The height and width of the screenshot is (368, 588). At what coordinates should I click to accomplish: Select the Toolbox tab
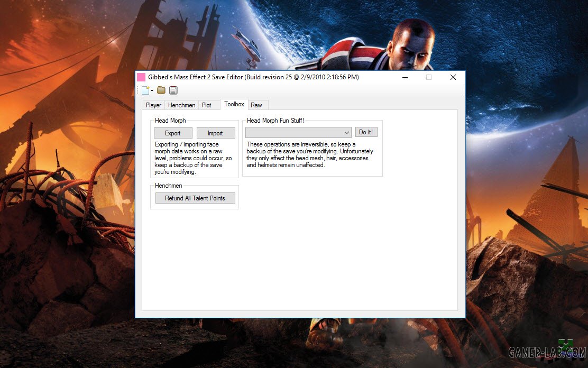tap(234, 104)
